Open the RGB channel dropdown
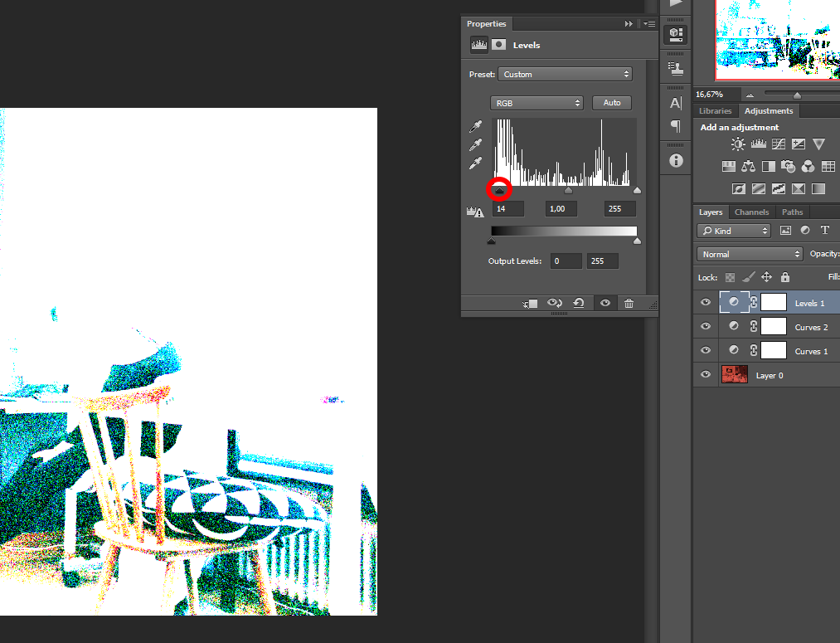840x643 pixels. 537,102
